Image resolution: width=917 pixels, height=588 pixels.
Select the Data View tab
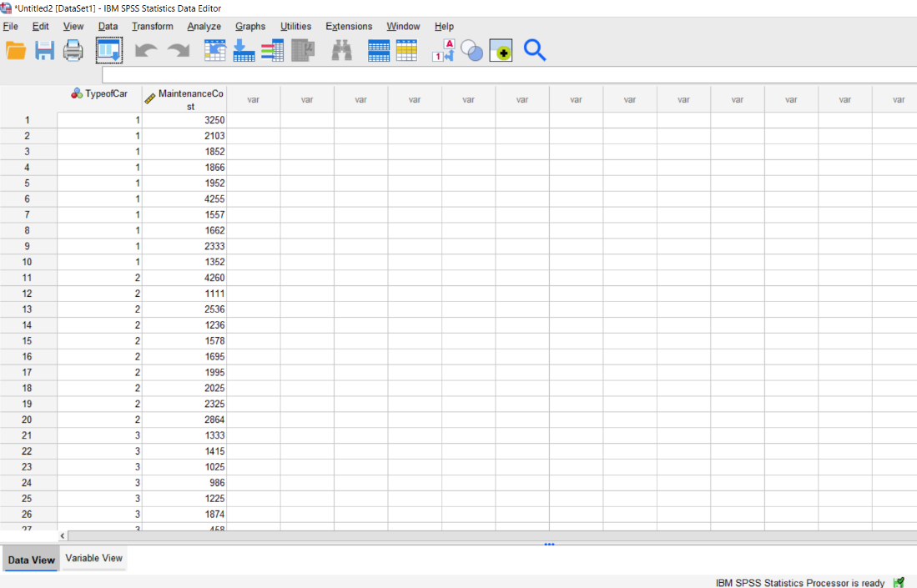pyautogui.click(x=31, y=560)
